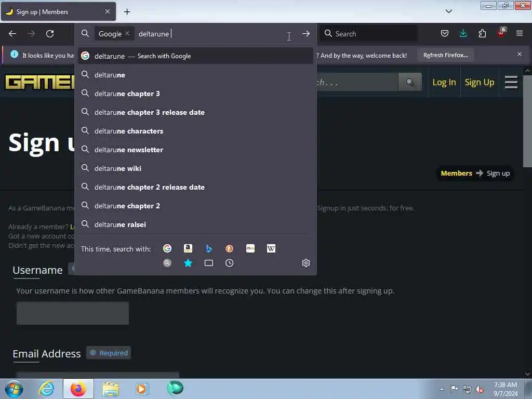Remove the Google search engine chip

(x=127, y=33)
